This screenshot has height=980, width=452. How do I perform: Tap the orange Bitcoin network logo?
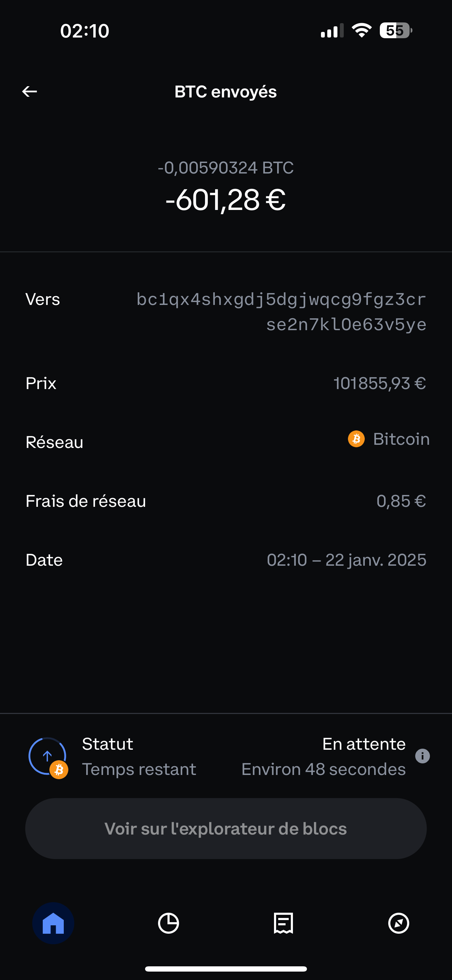(x=356, y=439)
